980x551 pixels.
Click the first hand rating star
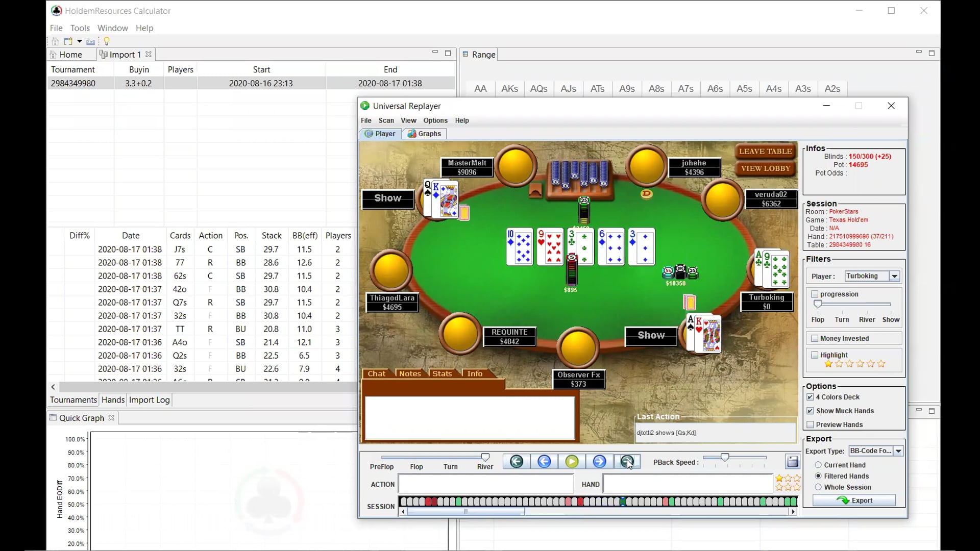coord(779,479)
